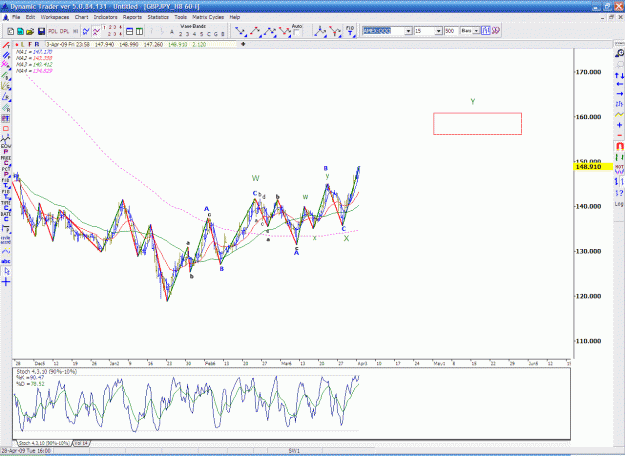Switch to the Vol 14 indicator tab
625x456 pixels.
(x=82, y=443)
